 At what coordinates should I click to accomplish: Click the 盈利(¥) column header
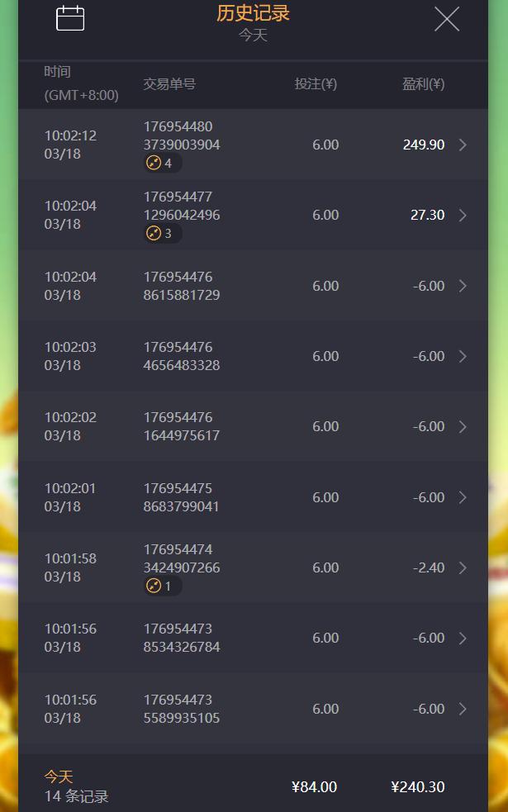pyautogui.click(x=423, y=84)
